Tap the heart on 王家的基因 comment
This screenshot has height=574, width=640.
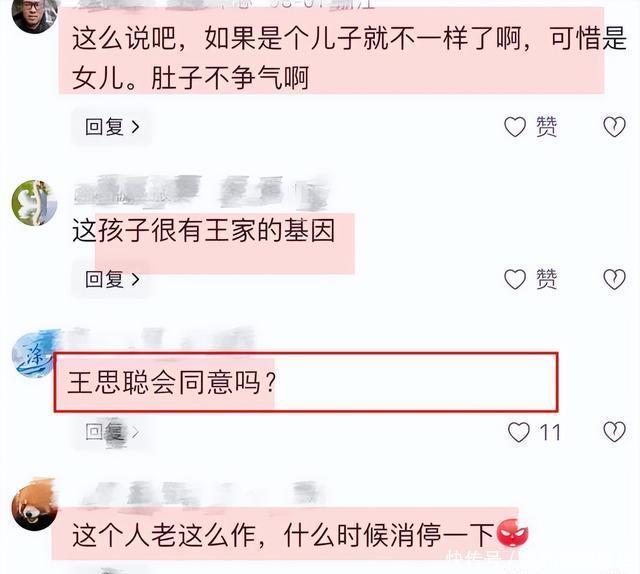coord(515,280)
